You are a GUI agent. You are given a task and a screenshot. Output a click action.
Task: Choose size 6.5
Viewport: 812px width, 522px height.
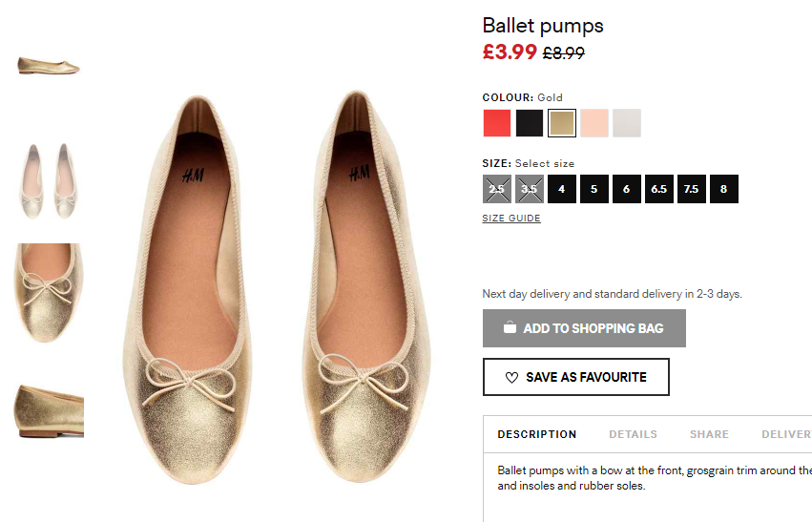659,189
